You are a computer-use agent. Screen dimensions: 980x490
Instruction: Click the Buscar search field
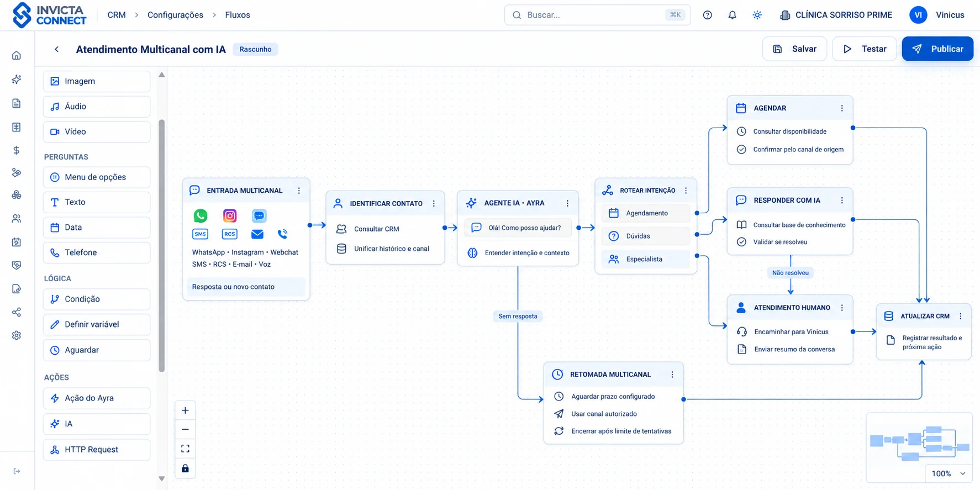(x=597, y=15)
